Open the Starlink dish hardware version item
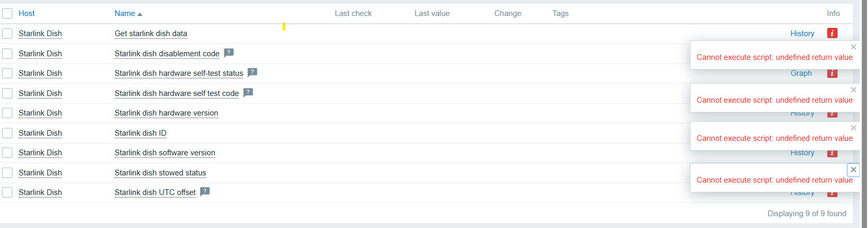Viewport: 868px width, 228px height. point(166,113)
